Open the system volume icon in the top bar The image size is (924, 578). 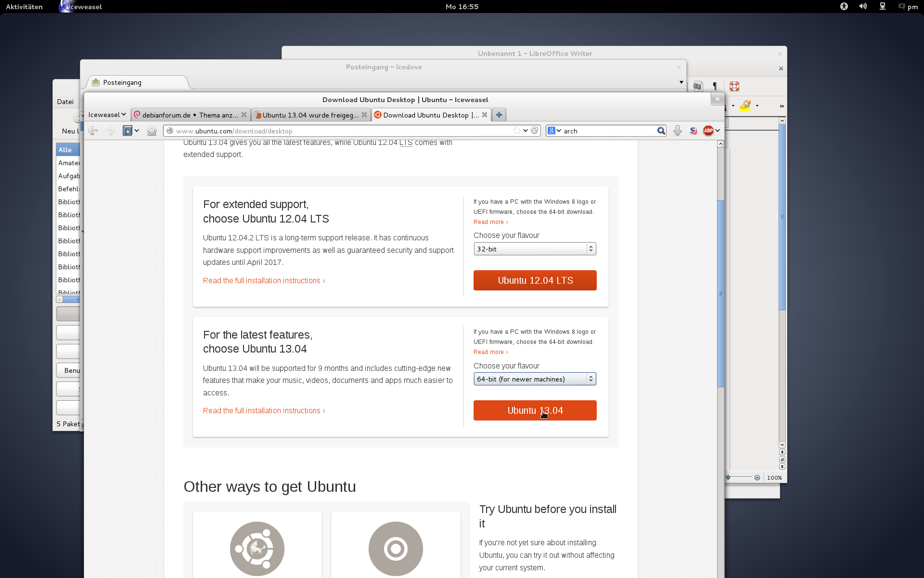click(863, 6)
